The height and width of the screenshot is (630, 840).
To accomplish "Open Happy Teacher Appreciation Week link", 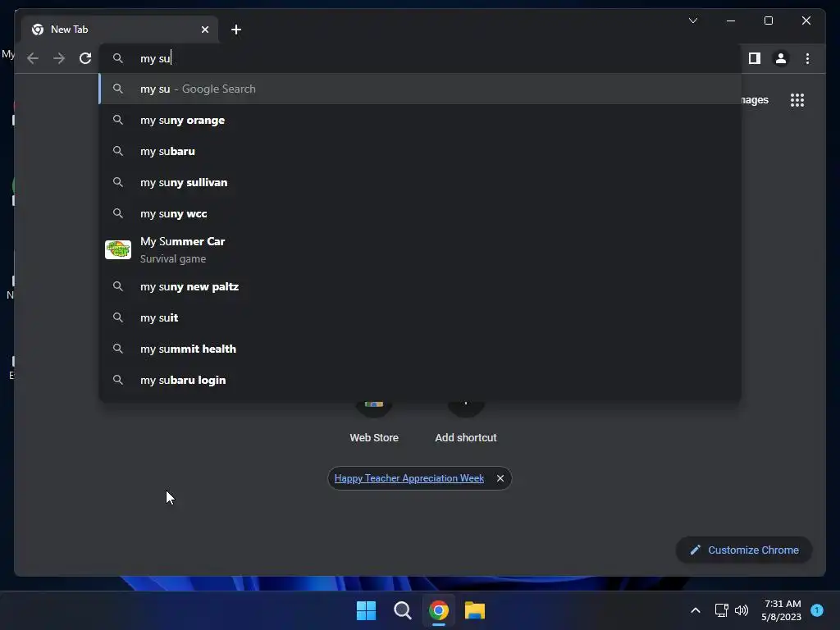I will pos(409,478).
